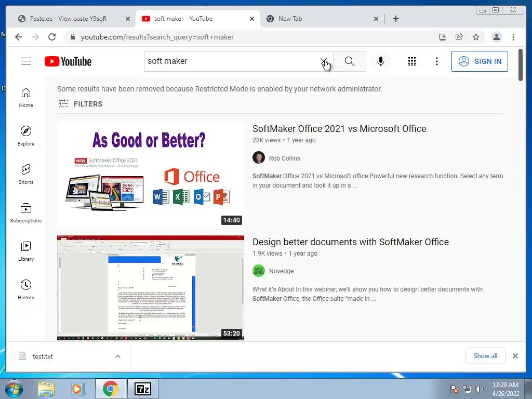Click the Chrome taskbar icon
This screenshot has width=532, height=399.
pos(111,389)
